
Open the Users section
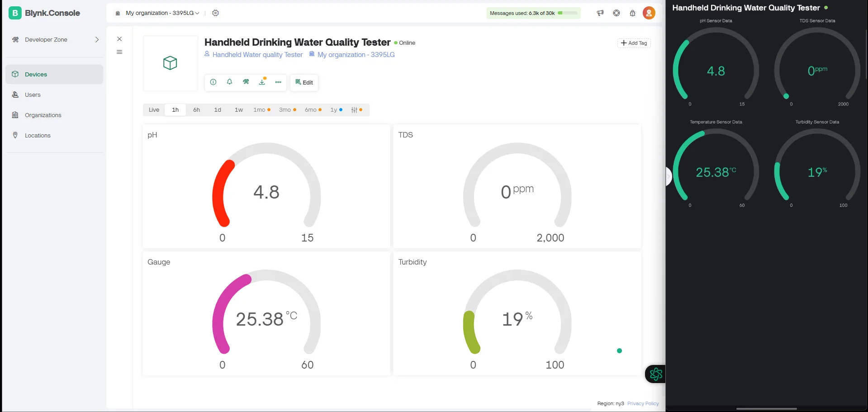pyautogui.click(x=54, y=95)
